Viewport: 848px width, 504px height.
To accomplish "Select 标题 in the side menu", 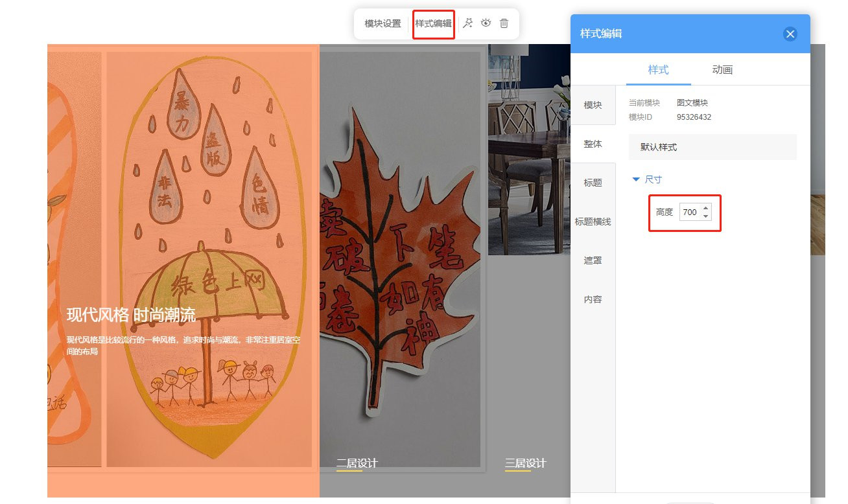I will (x=593, y=183).
